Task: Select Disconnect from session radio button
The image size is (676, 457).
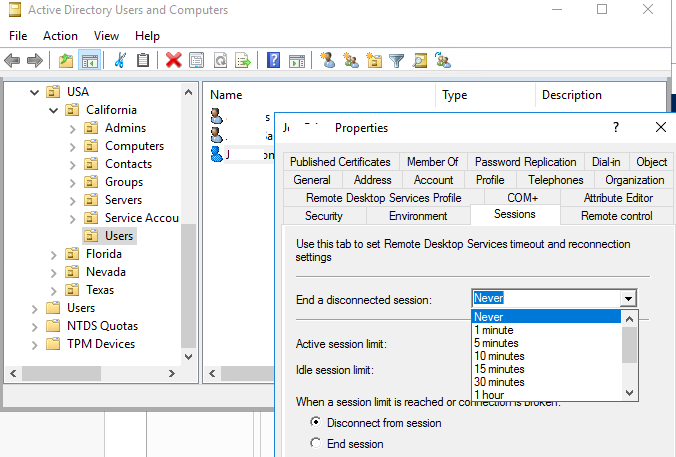Action: [317, 423]
